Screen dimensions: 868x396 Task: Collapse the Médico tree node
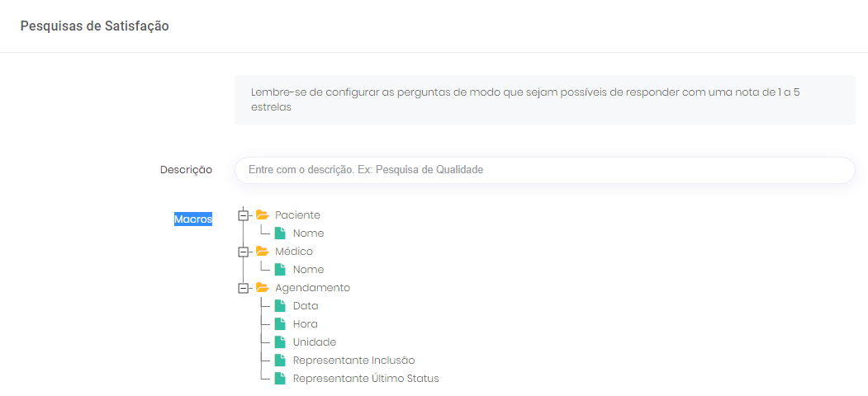click(x=243, y=252)
